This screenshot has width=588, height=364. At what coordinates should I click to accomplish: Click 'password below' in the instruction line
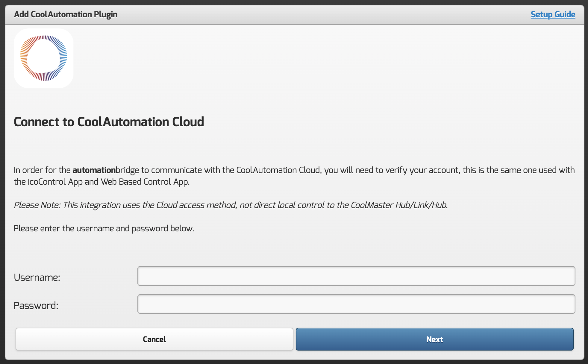click(163, 228)
